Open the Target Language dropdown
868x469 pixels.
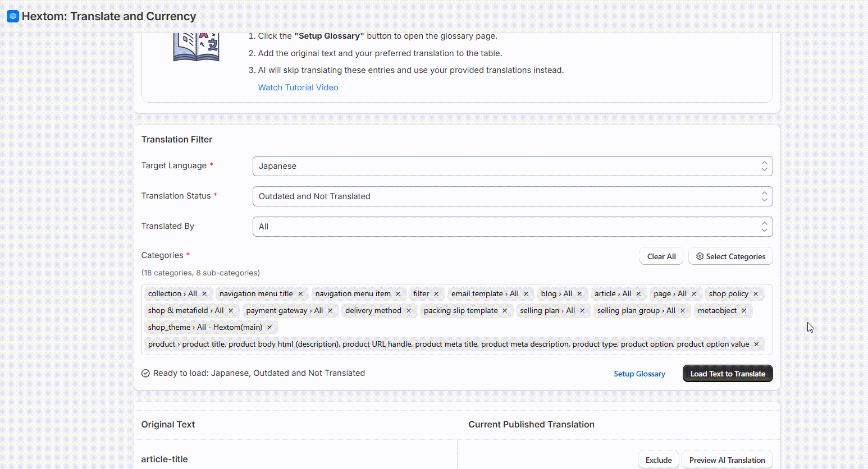513,166
